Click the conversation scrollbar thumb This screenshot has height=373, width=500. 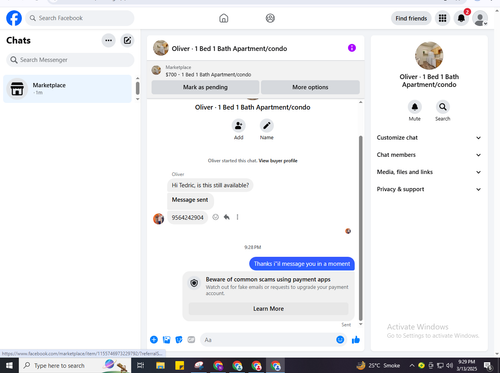click(x=360, y=228)
